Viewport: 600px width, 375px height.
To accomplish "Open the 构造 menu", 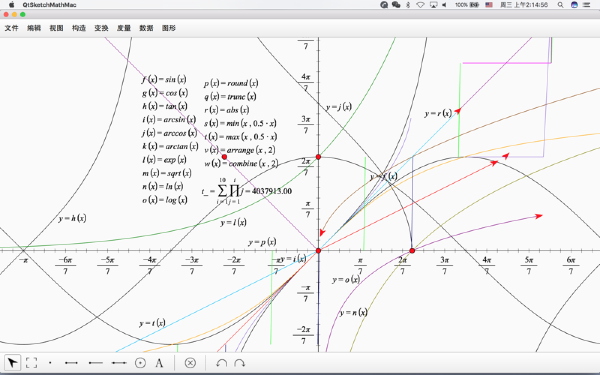I will pyautogui.click(x=79, y=28).
